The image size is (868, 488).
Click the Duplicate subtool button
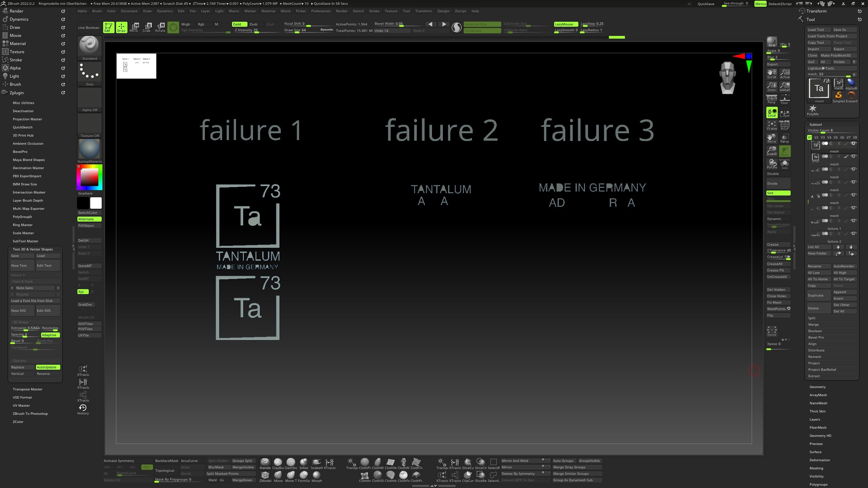[x=818, y=295]
